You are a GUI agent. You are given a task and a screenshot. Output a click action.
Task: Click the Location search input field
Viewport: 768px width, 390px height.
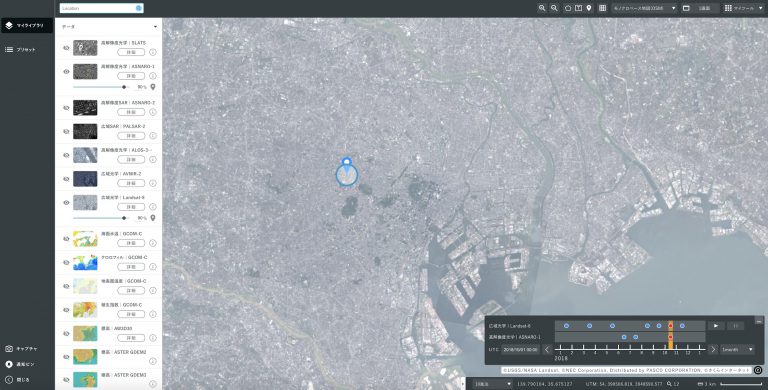coord(101,8)
